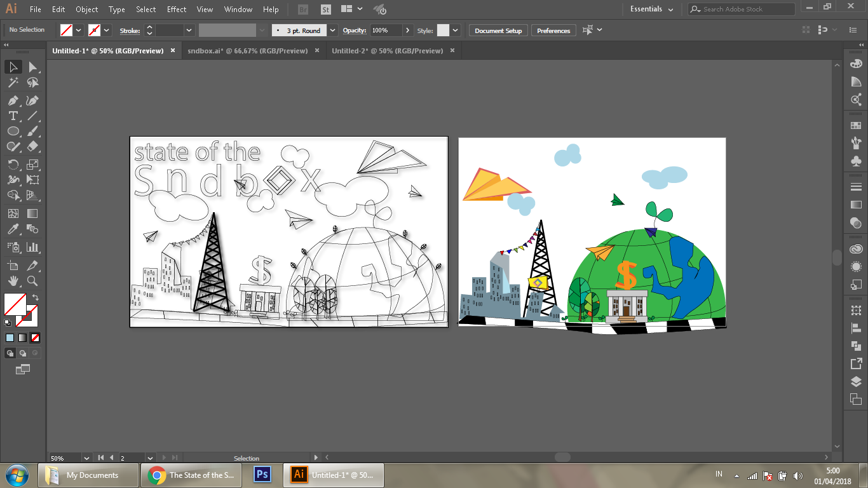This screenshot has width=868, height=488.
Task: Open the zoom level dropdown at 50%
Action: 86,457
